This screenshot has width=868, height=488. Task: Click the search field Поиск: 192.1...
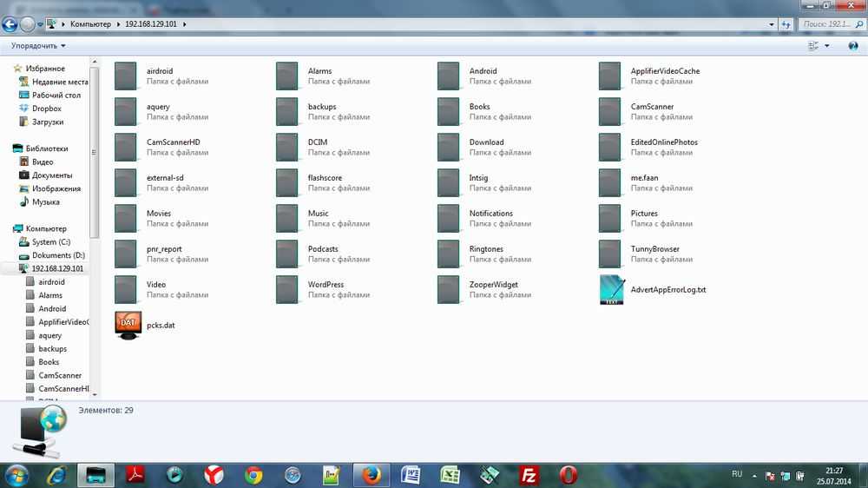pyautogui.click(x=832, y=24)
